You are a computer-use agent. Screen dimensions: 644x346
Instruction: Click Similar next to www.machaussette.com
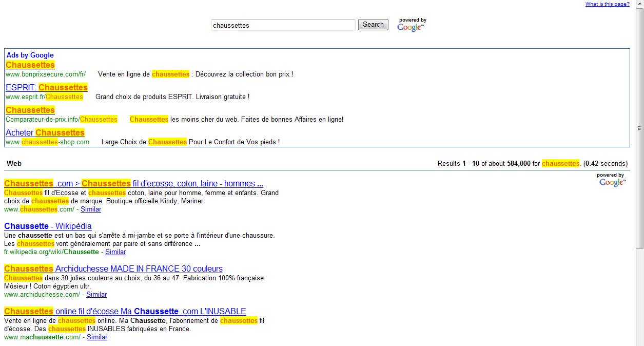pyautogui.click(x=97, y=337)
